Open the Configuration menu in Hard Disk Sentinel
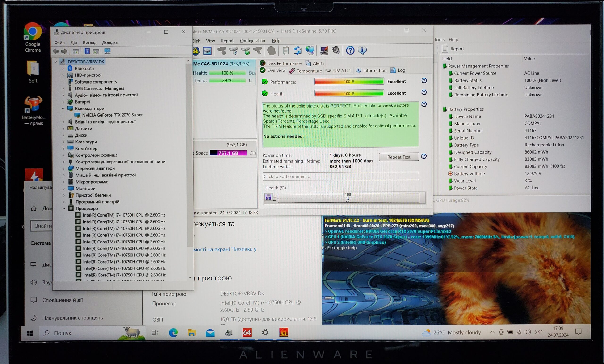 252,41
